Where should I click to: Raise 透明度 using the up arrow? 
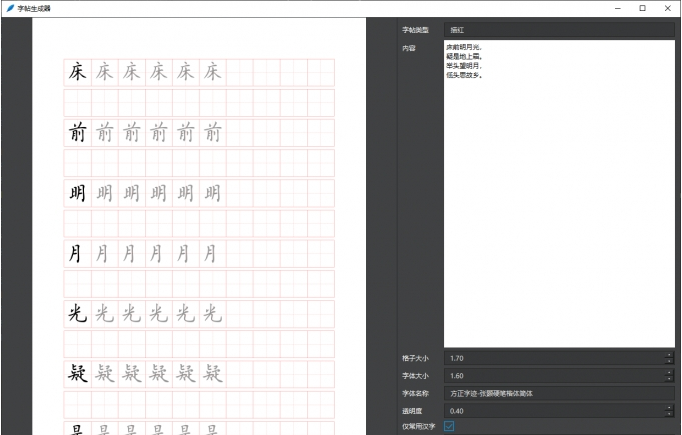(x=668, y=406)
